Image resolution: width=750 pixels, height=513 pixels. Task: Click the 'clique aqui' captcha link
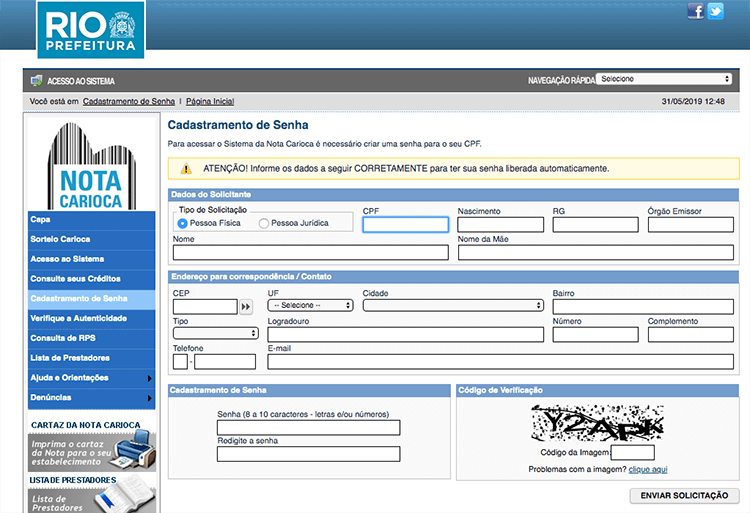coord(648,469)
